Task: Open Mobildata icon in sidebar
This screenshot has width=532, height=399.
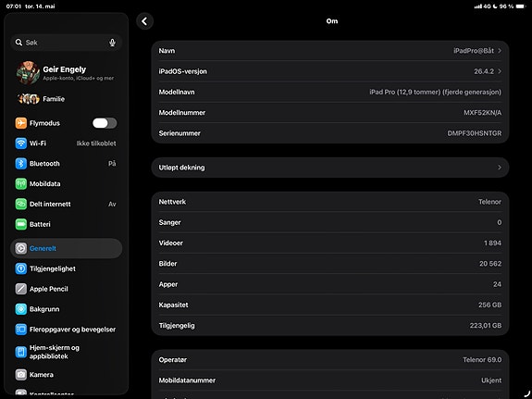Action: coord(20,183)
